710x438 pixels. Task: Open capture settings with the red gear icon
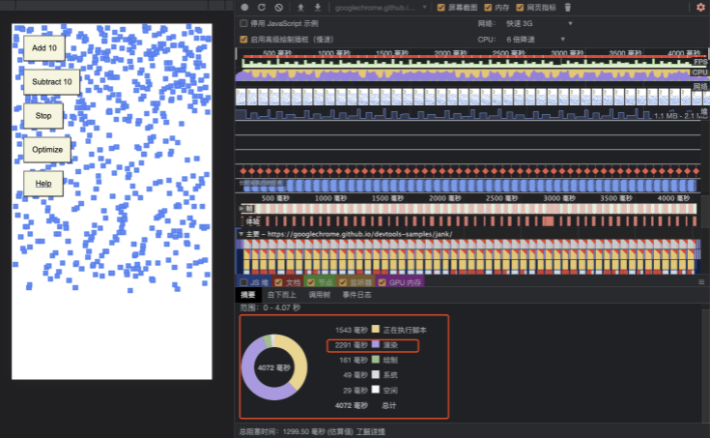point(700,7)
